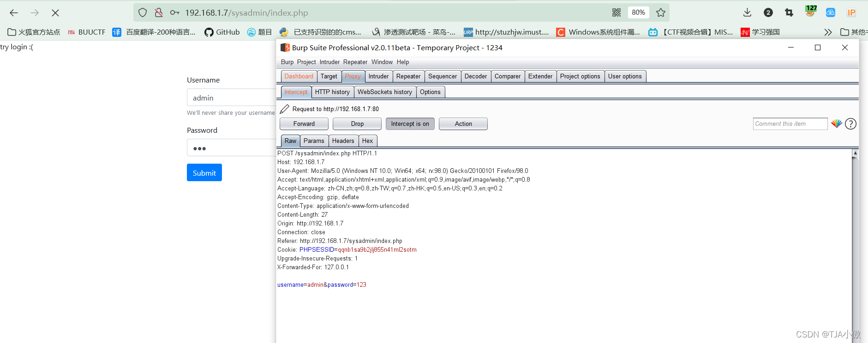
Task: Switch to the Intruder tab
Action: 378,77
